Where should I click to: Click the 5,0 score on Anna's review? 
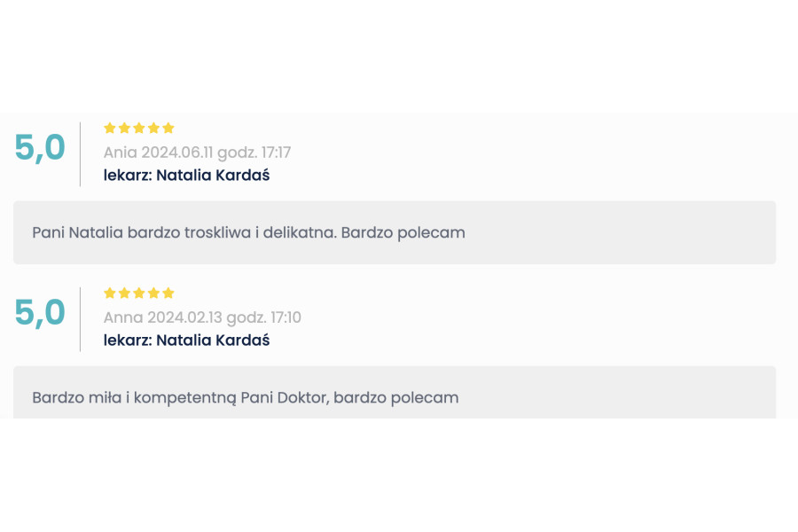pyautogui.click(x=40, y=313)
